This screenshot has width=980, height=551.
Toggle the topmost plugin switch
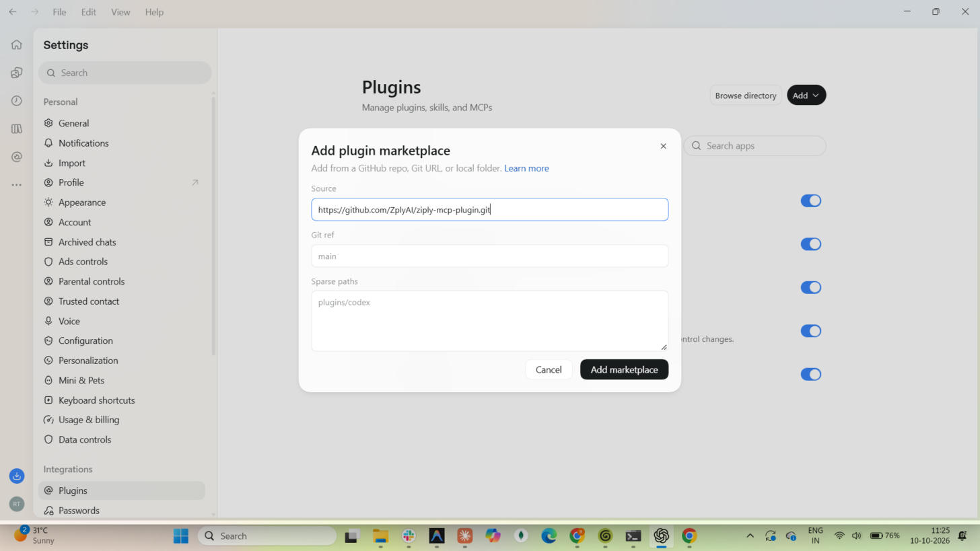click(811, 200)
